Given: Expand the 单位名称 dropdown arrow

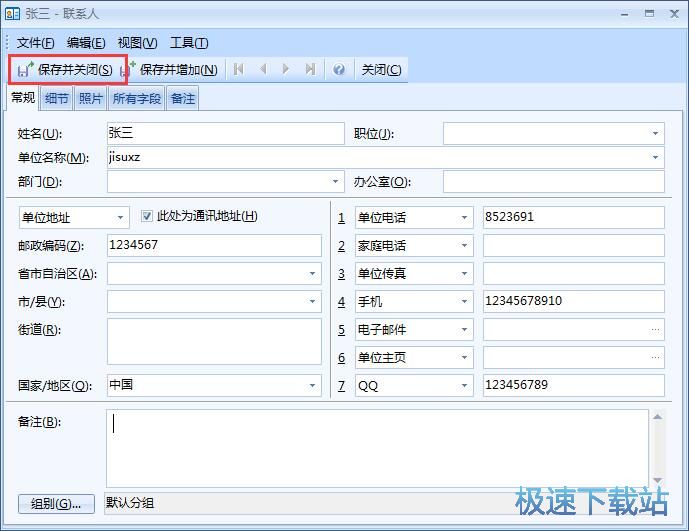Looking at the screenshot, I should 655,157.
